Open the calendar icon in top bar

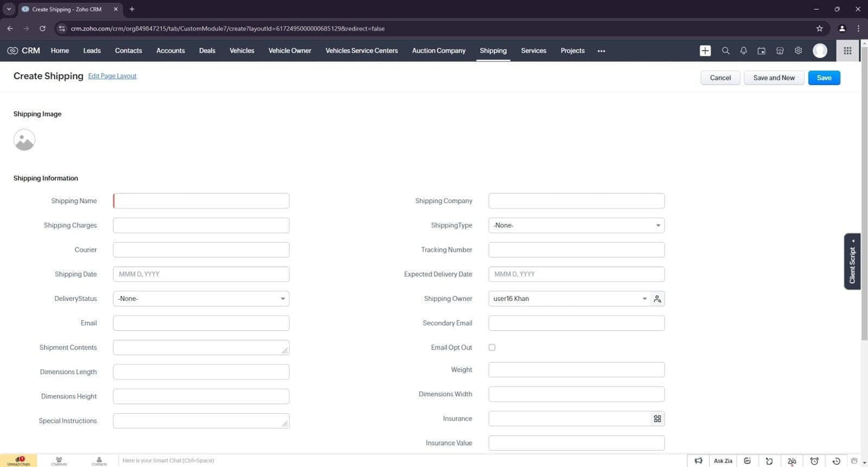point(762,51)
